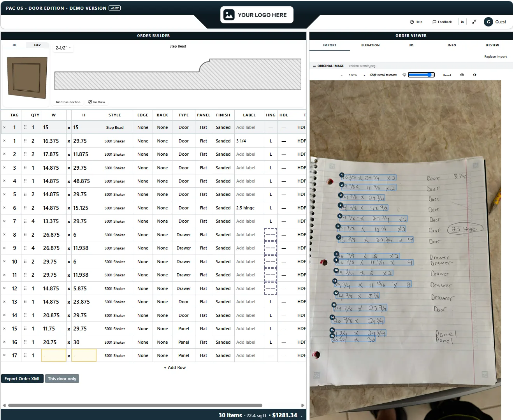The height and width of the screenshot is (420, 513).
Task: Remove tag 8 row with X icon
Action: (4, 235)
